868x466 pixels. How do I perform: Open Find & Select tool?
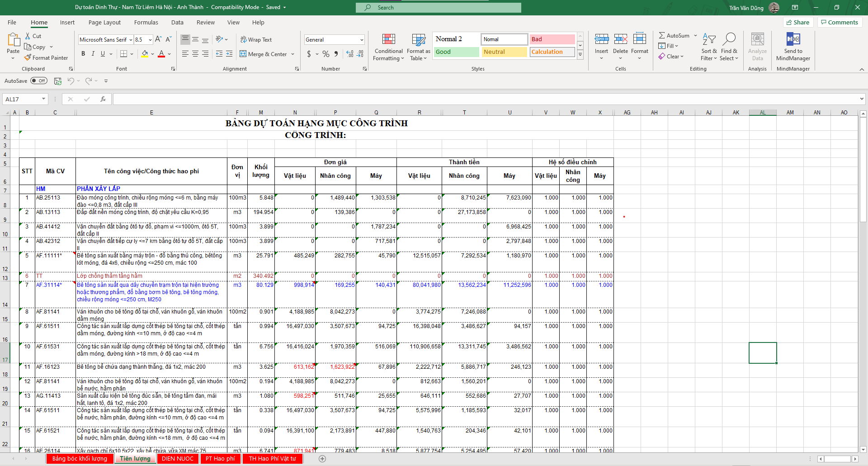[729, 47]
